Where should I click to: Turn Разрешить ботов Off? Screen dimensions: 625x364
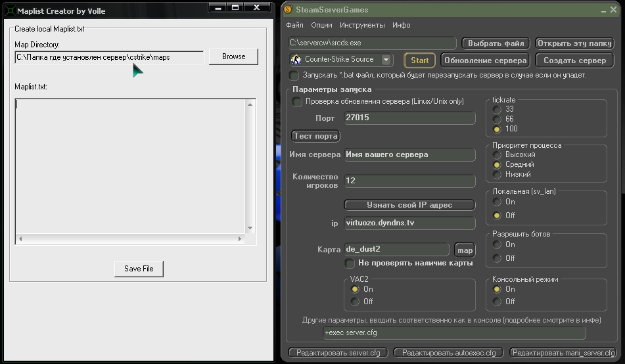[497, 258]
